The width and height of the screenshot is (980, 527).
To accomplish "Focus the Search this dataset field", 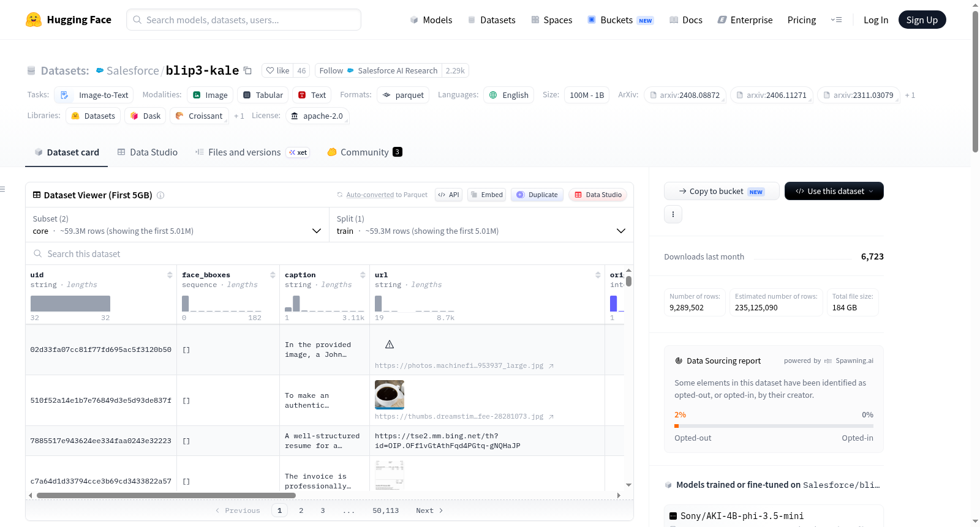I will (330, 253).
